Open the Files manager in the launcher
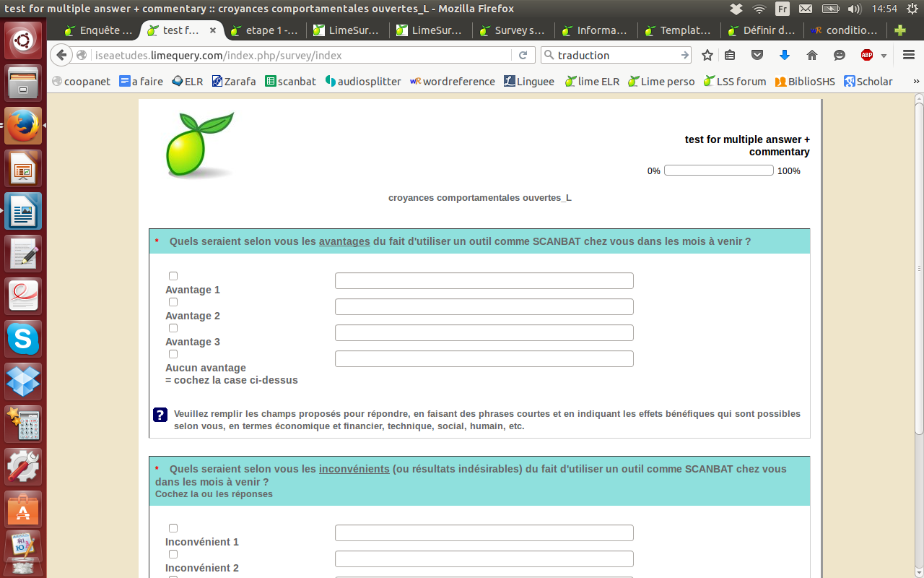 23,82
